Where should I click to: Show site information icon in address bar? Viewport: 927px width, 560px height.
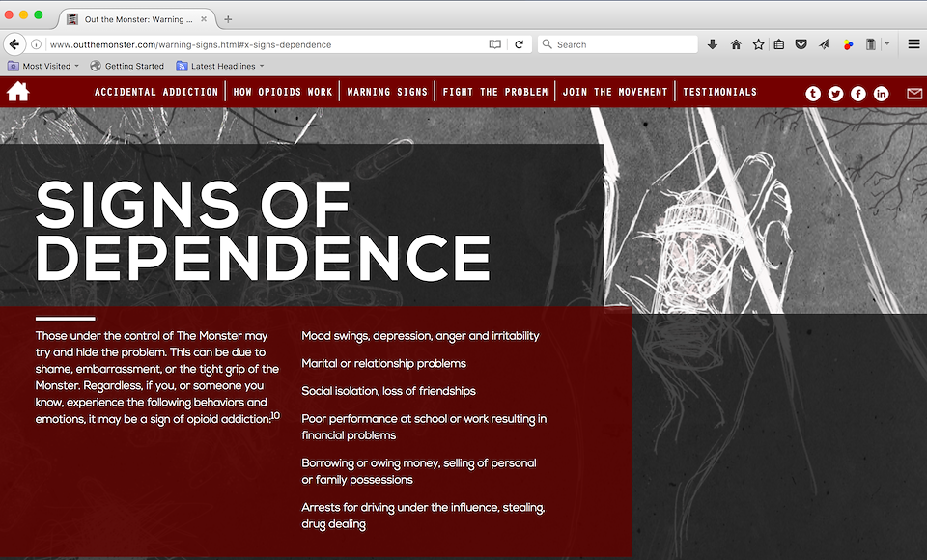[x=36, y=44]
